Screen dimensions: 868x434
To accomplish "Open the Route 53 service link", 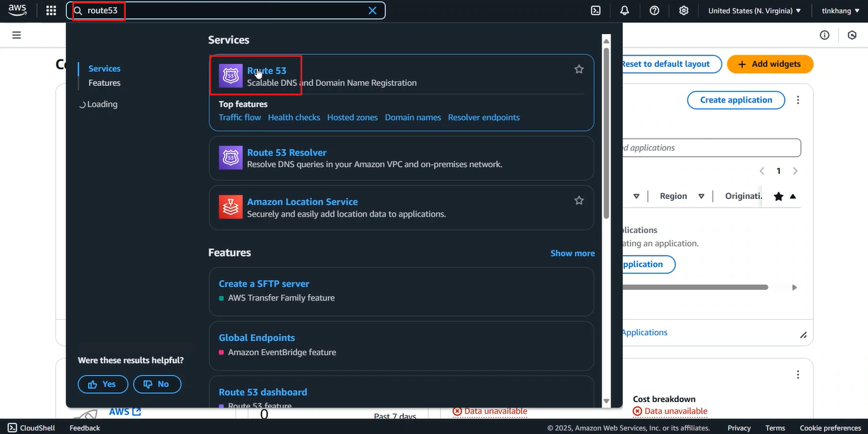I will tap(267, 70).
